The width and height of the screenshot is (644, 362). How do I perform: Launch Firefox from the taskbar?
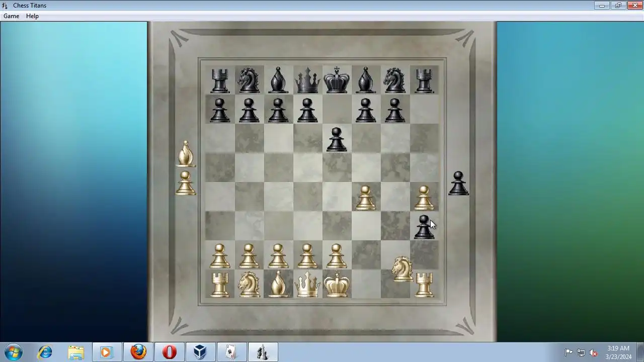[x=138, y=352]
